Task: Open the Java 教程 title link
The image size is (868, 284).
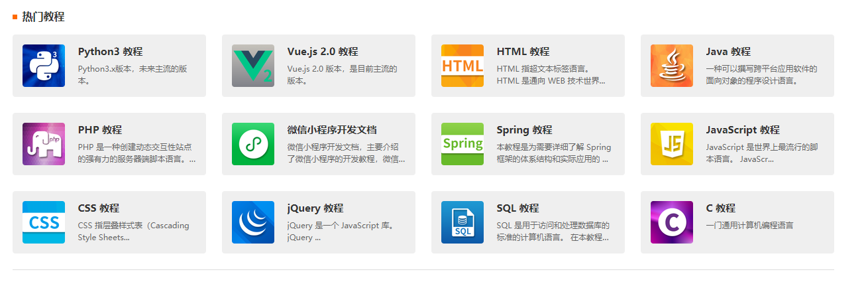Action: (x=728, y=52)
